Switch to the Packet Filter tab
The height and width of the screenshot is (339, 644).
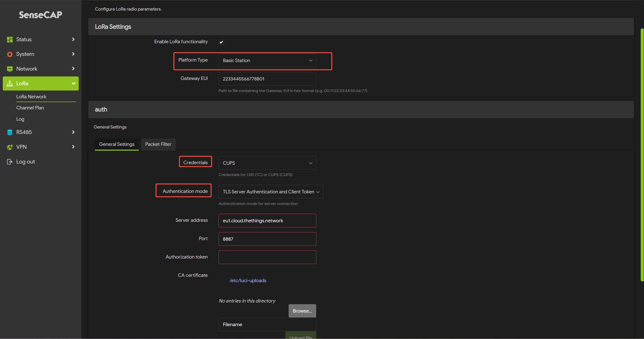(158, 144)
